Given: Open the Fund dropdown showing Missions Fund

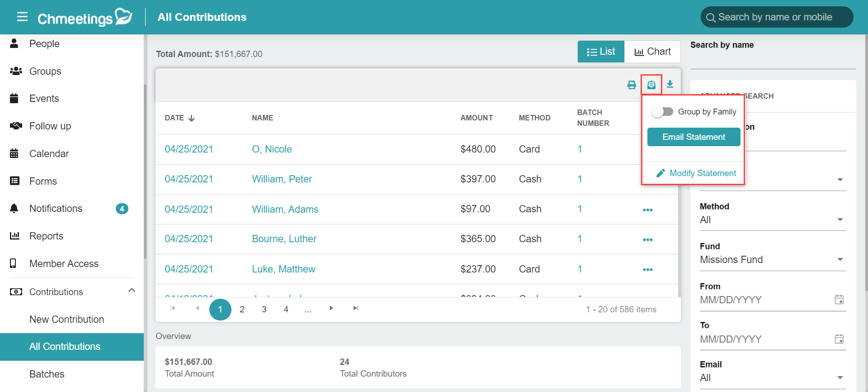Looking at the screenshot, I should click(x=773, y=259).
